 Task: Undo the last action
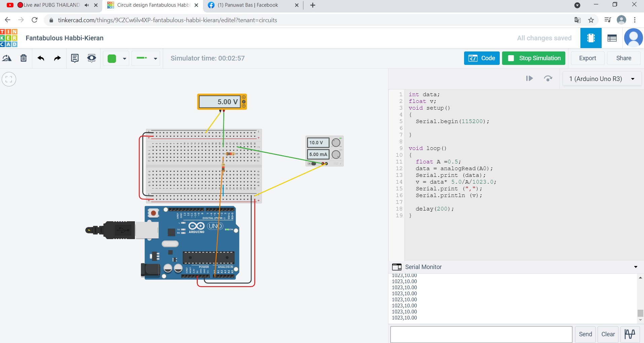(41, 58)
